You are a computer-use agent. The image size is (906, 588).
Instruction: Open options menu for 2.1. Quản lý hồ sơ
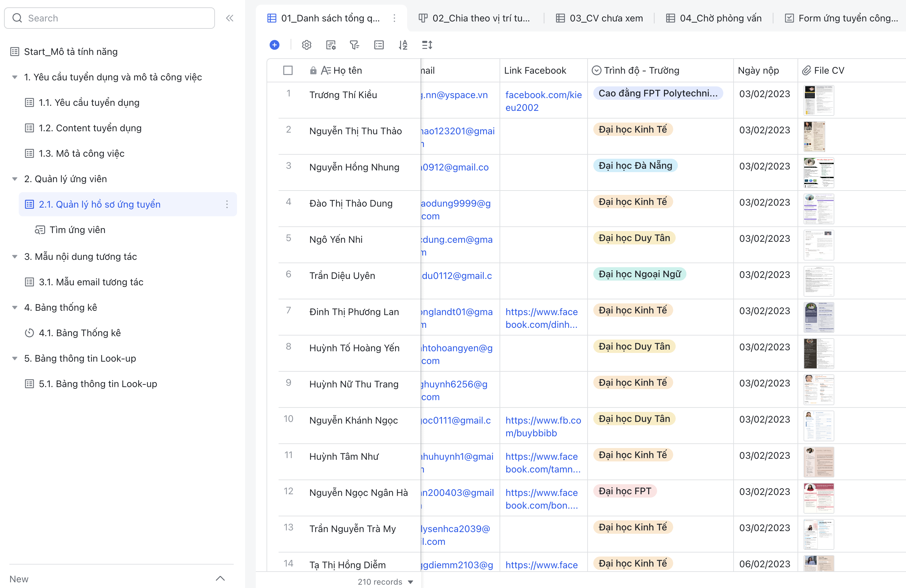tap(227, 204)
